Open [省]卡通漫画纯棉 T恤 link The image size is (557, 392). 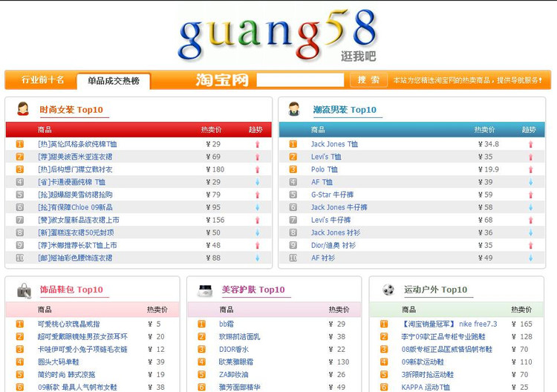point(72,182)
